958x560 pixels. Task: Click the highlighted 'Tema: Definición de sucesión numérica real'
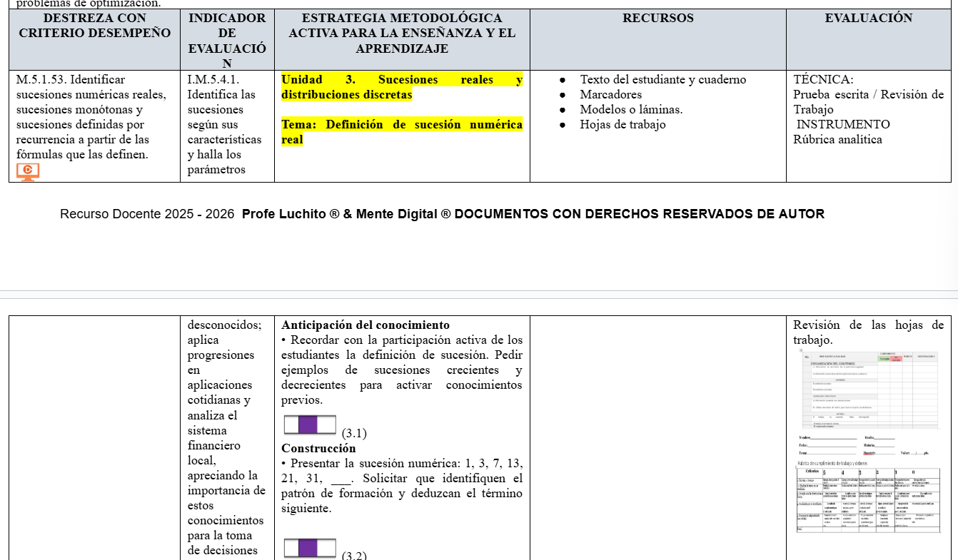(x=402, y=132)
